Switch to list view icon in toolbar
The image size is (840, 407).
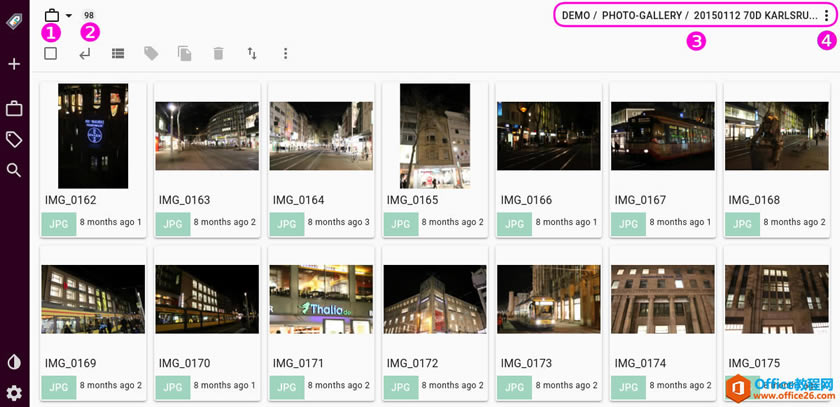tap(118, 54)
